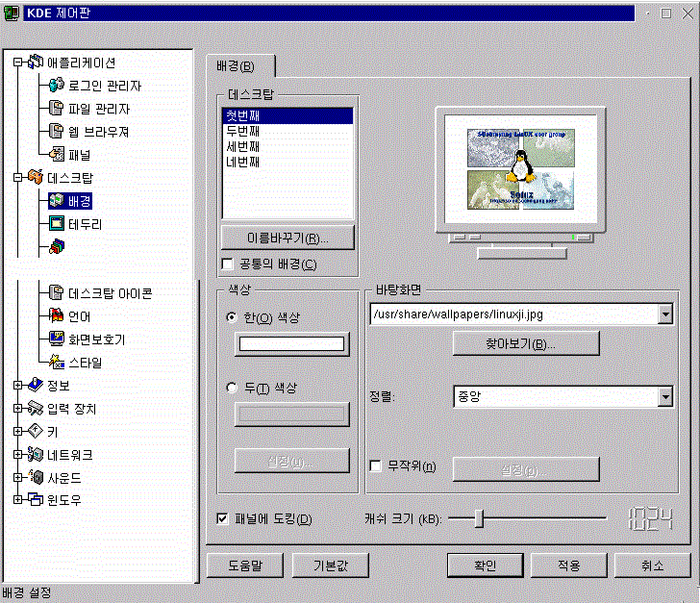
Task: Click the disabled second color swatch
Action: tap(292, 415)
